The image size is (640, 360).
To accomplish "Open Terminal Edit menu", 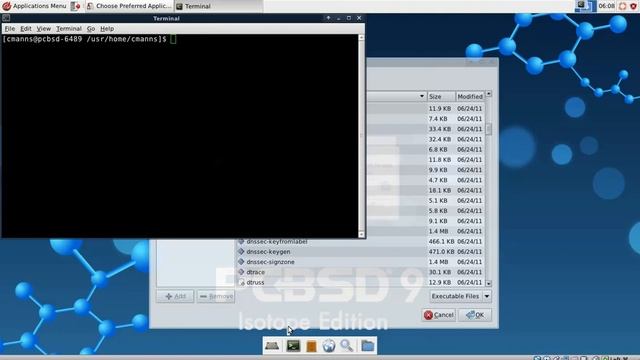I will click(x=26, y=29).
